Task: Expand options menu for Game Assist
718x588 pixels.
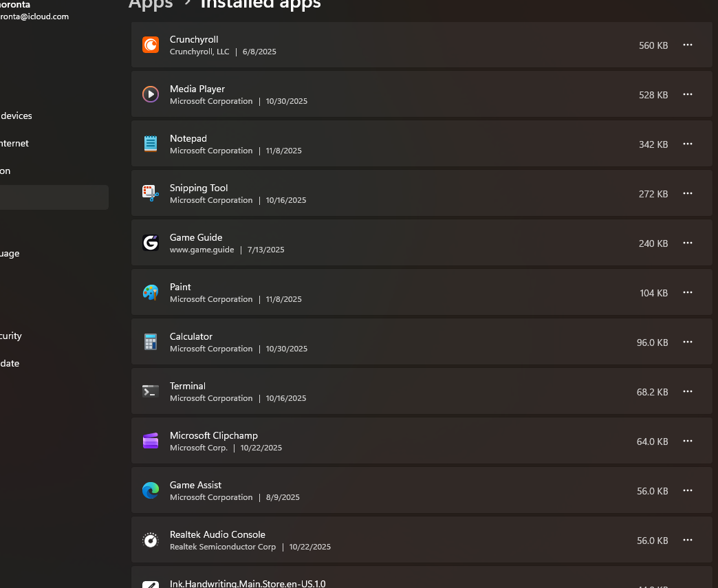Action: 688,490
